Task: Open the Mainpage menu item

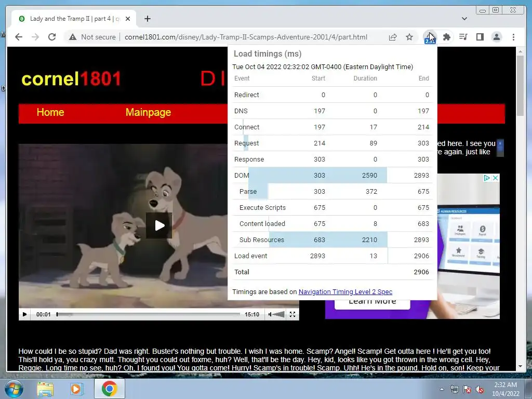Action: (148, 112)
